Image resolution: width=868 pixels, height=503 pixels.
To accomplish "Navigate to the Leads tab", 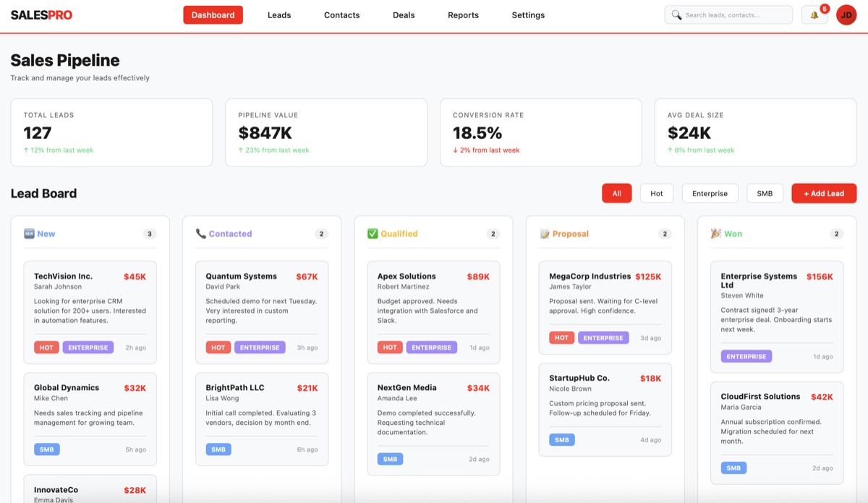I will point(279,14).
